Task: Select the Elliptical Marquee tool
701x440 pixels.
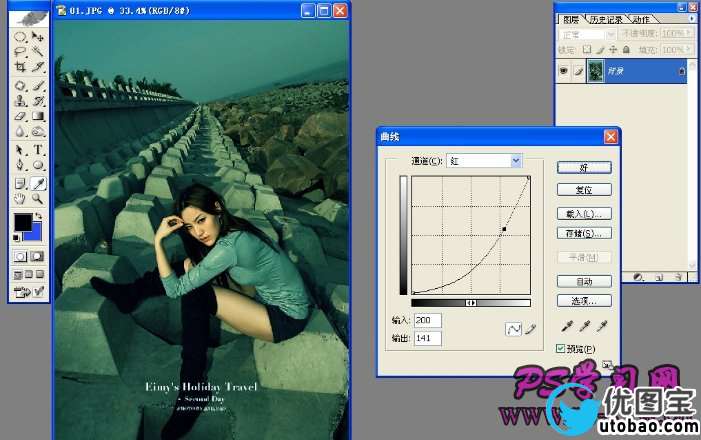Action: tap(20, 37)
